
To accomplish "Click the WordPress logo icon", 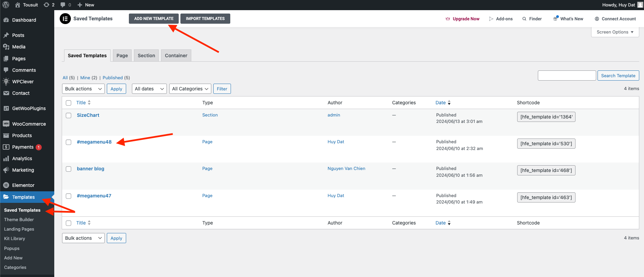I will click(x=6, y=5).
